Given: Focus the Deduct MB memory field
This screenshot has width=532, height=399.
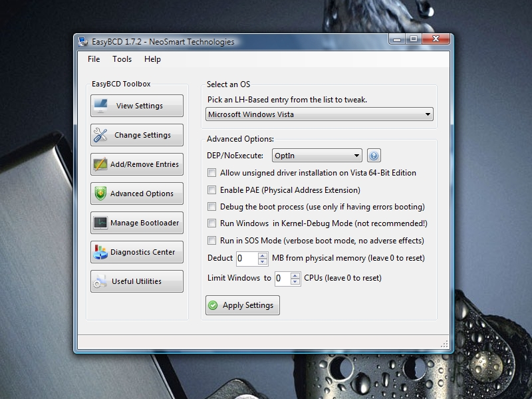Looking at the screenshot, I should [247, 259].
